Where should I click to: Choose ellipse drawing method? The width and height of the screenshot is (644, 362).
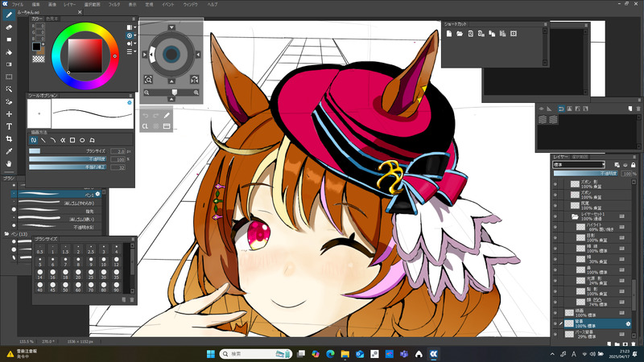click(82, 140)
